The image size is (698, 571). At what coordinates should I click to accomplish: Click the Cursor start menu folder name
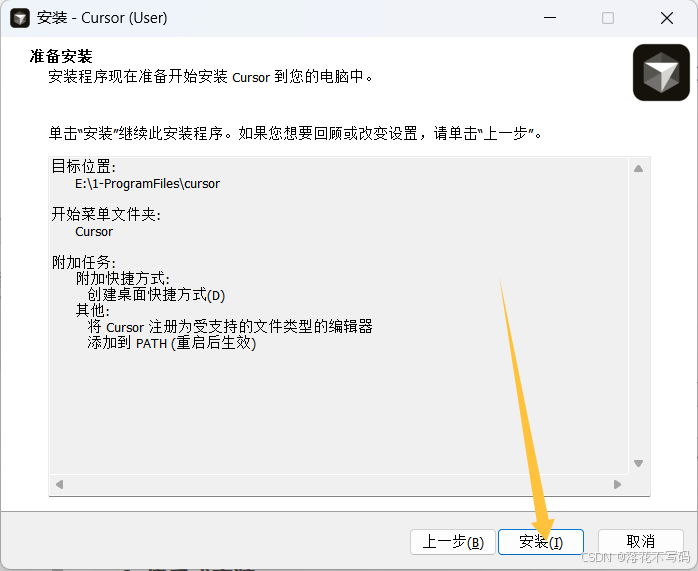click(x=94, y=232)
